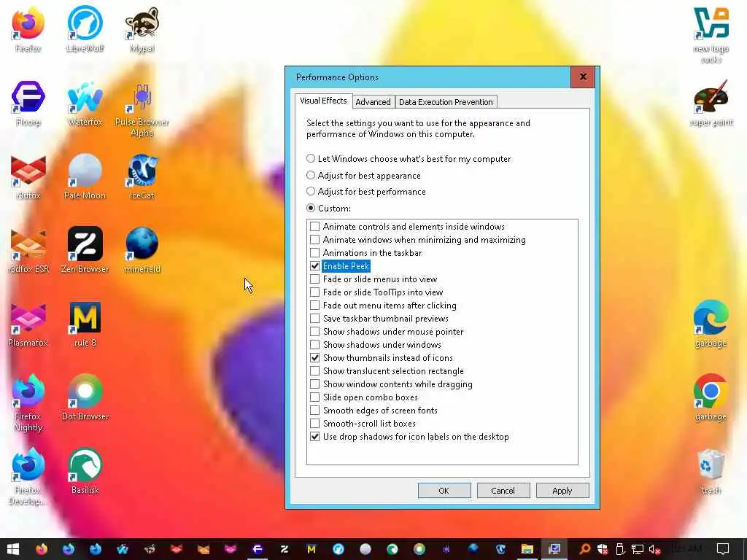
Task: Close the Performance Options dialog
Action: pyautogui.click(x=583, y=77)
